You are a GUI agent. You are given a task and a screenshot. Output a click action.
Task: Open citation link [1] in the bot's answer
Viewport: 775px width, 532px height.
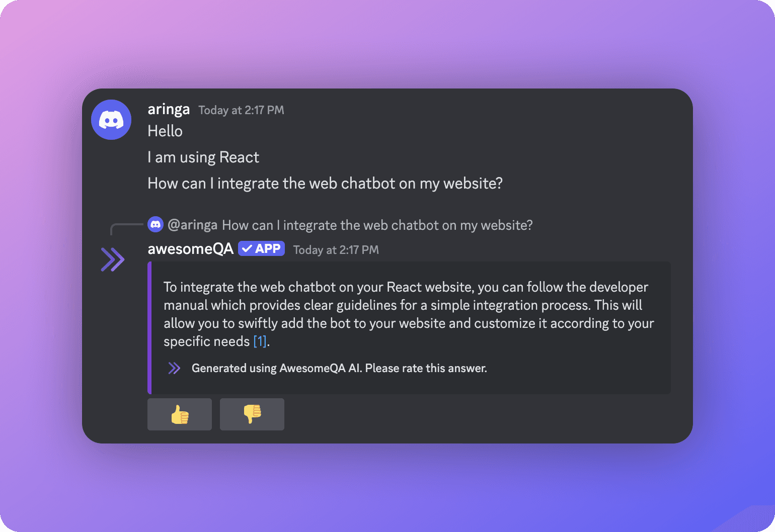coord(260,341)
